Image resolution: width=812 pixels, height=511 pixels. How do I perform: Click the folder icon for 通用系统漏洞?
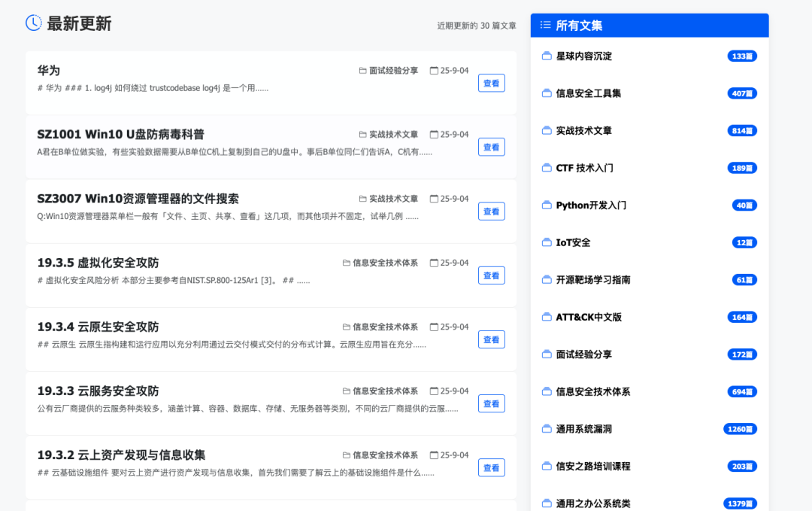pyautogui.click(x=547, y=429)
